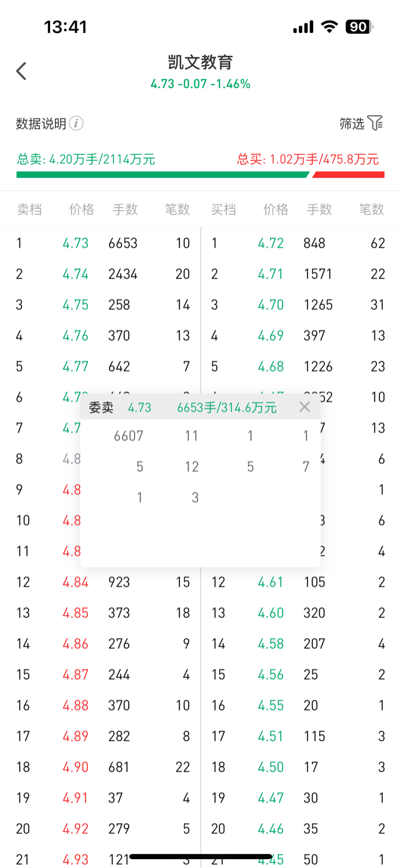Select sell price 4.73 row
The image size is (401, 868).
pyautogui.click(x=100, y=243)
